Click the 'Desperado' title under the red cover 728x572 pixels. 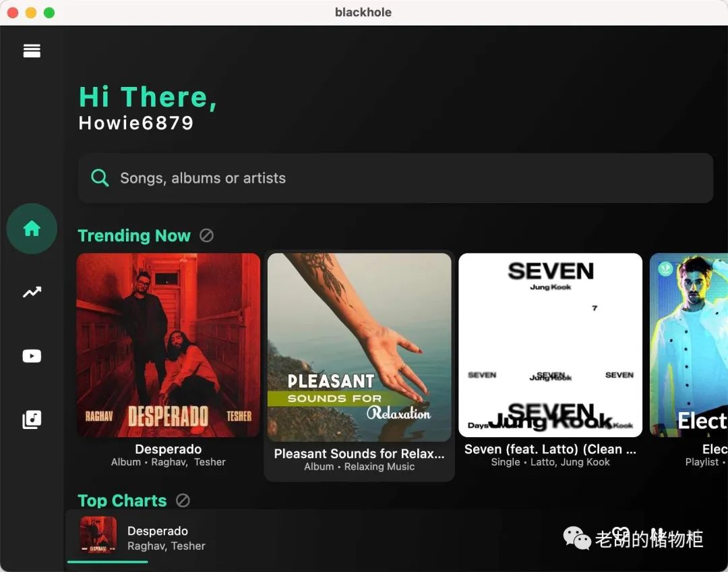point(168,449)
